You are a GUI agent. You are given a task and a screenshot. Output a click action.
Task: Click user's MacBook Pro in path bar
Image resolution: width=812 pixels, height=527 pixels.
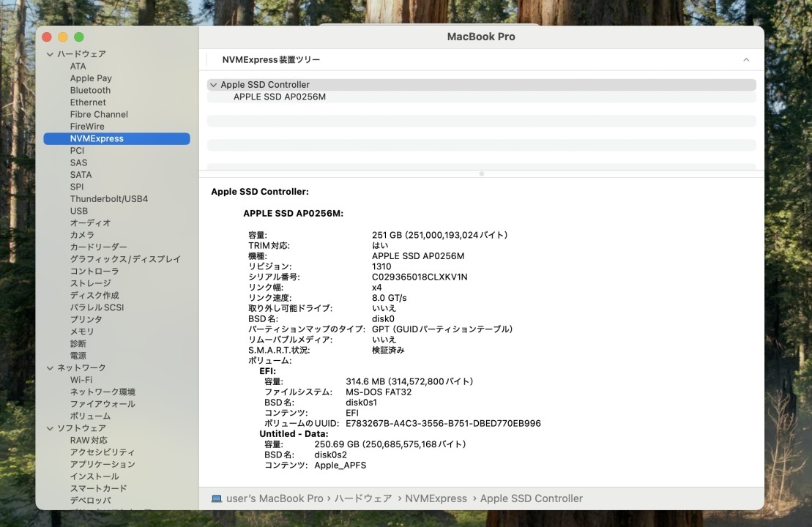pyautogui.click(x=275, y=498)
